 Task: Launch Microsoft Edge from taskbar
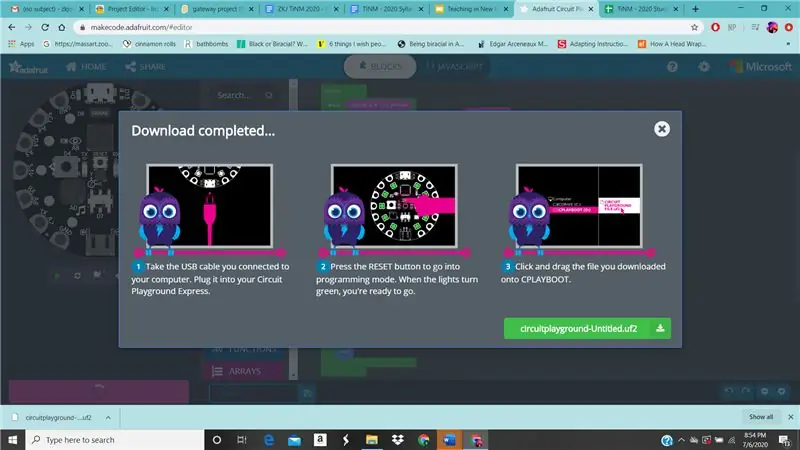point(269,440)
